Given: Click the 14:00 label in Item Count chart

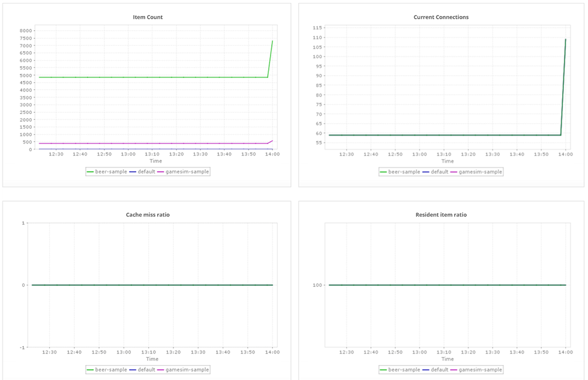Looking at the screenshot, I should click(x=272, y=154).
